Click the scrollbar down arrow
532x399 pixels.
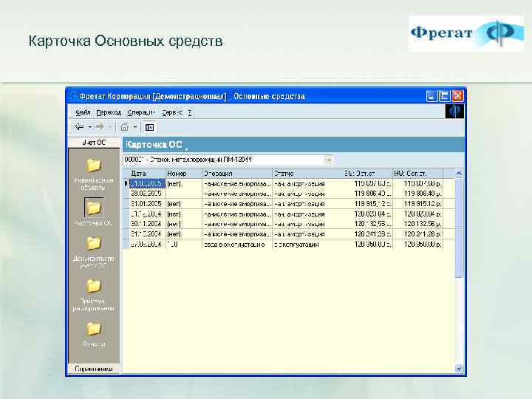pyautogui.click(x=459, y=369)
